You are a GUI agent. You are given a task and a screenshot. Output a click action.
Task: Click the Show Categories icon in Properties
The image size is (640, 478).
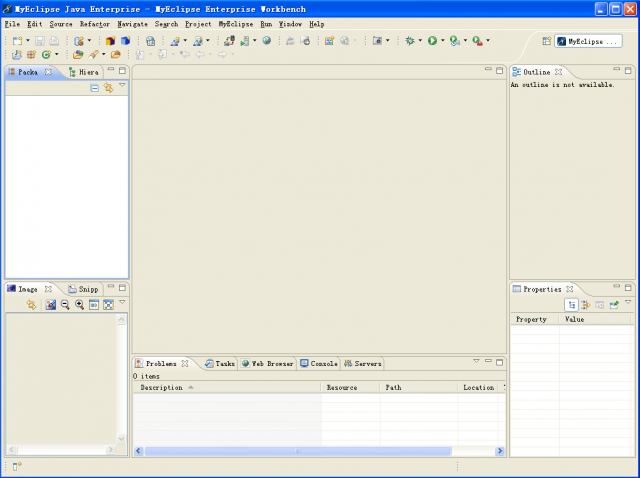[x=571, y=304]
